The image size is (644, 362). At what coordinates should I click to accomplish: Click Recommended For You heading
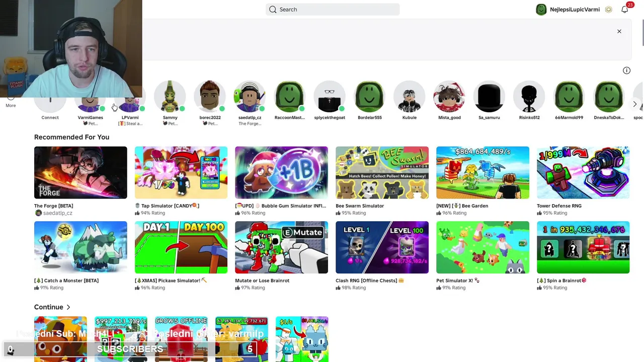click(x=71, y=137)
